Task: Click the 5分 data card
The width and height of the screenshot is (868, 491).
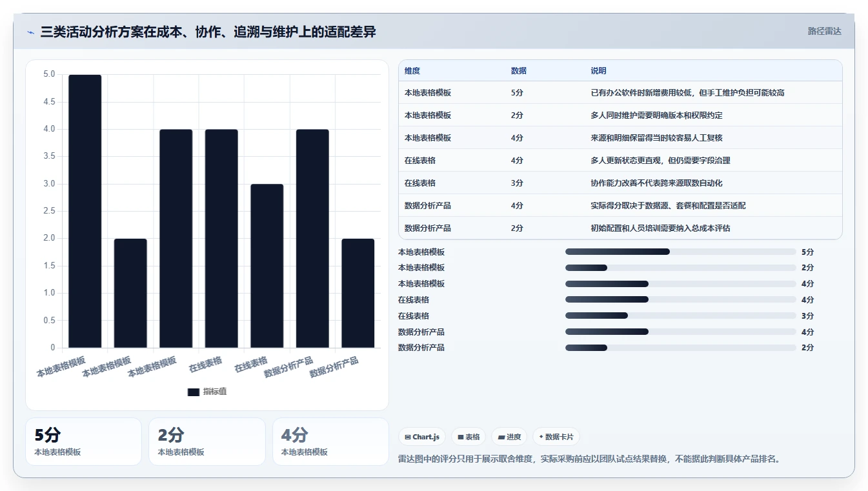Action: tap(83, 441)
